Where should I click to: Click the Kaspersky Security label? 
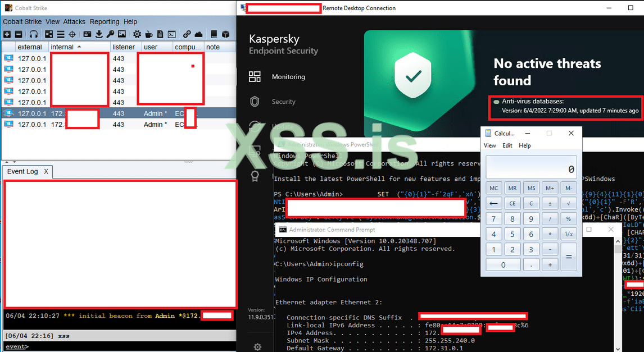pyautogui.click(x=283, y=102)
